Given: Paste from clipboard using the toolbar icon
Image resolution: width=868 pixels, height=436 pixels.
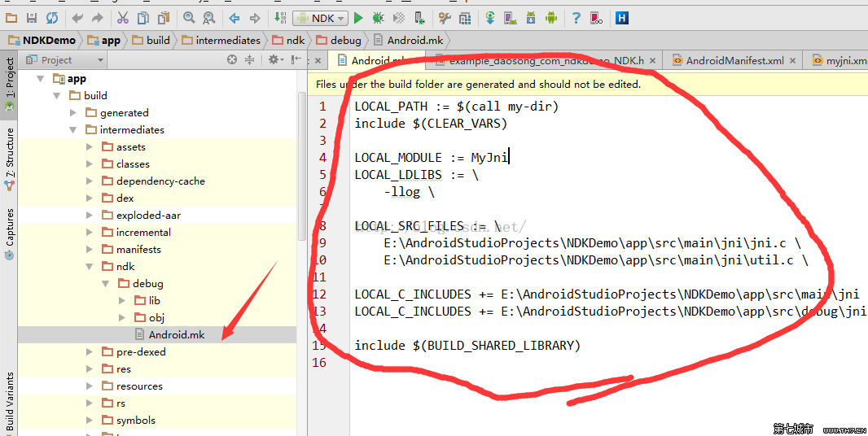Looking at the screenshot, I should point(164,18).
